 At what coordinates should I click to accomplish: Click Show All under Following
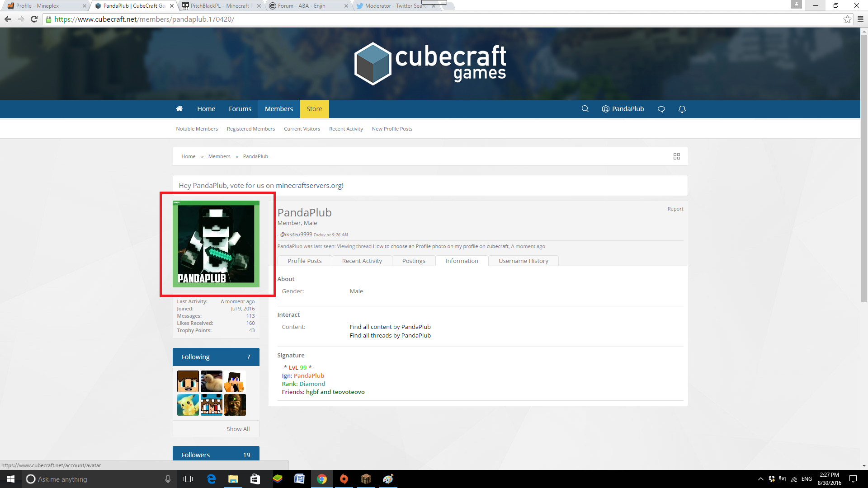coord(238,429)
